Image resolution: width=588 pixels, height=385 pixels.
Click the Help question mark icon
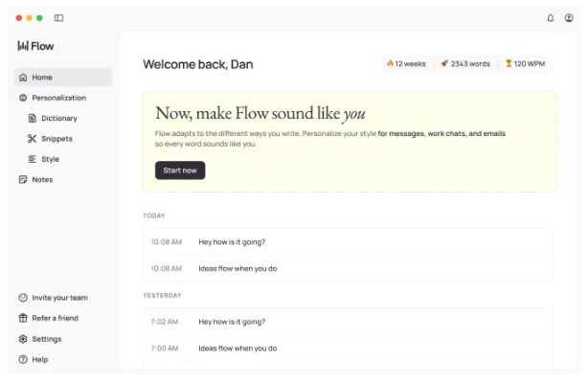tap(23, 359)
